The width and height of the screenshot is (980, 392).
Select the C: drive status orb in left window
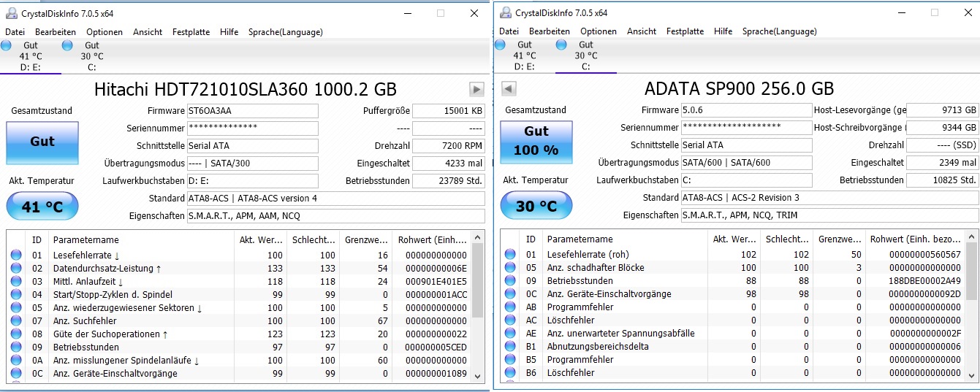coord(68,45)
